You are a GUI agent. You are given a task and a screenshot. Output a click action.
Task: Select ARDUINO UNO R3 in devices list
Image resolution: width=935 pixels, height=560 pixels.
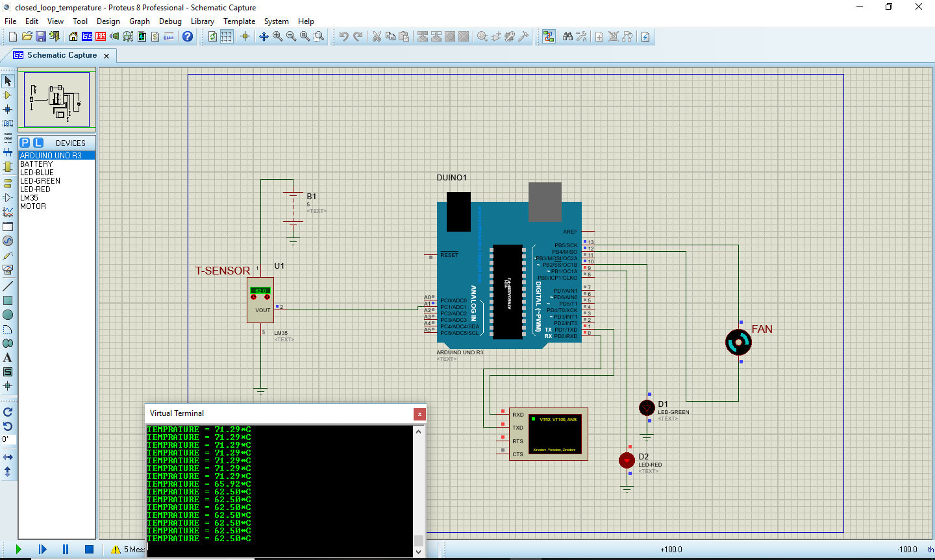(x=57, y=156)
